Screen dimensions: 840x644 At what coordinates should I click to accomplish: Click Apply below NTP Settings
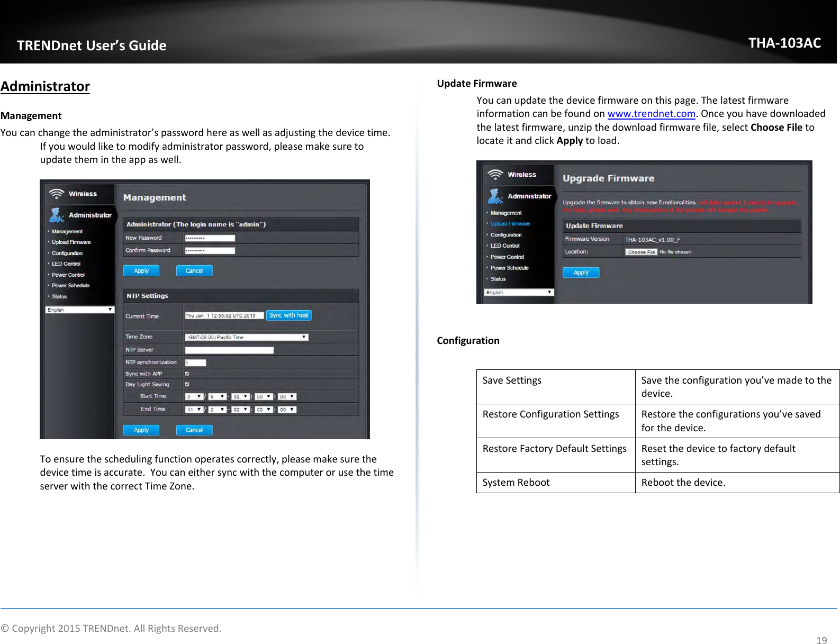coord(141,430)
